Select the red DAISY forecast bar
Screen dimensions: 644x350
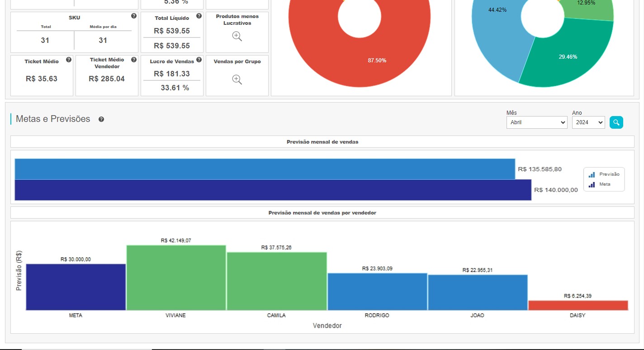[x=578, y=306]
